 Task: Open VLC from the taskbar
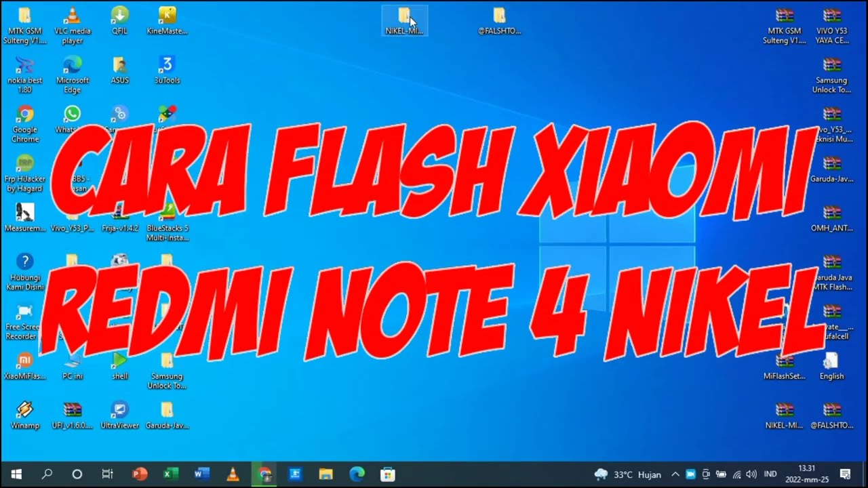pyautogui.click(x=233, y=474)
